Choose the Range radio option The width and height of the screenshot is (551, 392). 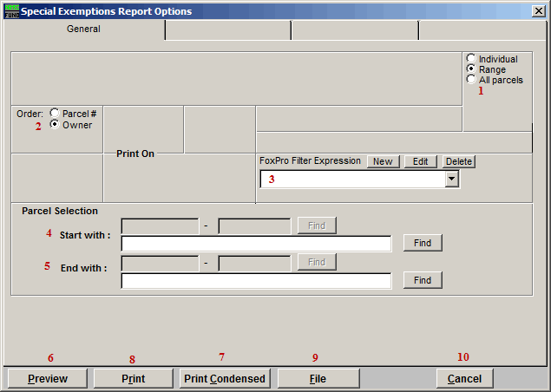471,69
